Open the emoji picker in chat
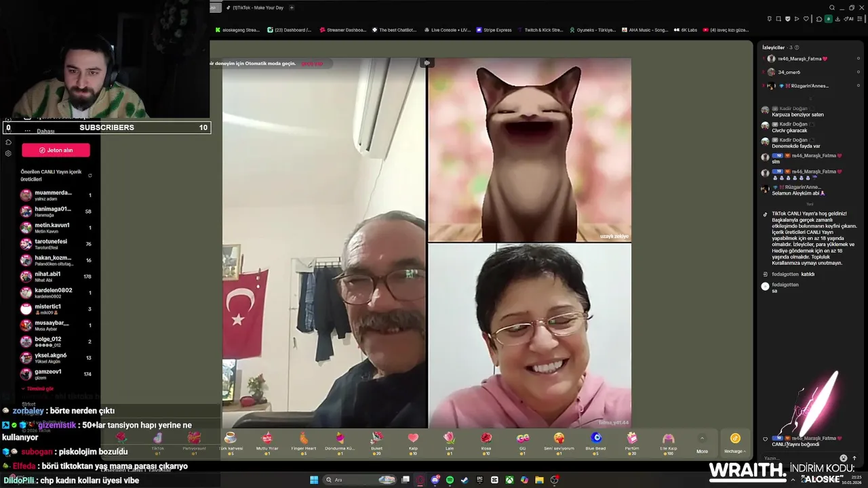The height and width of the screenshot is (488, 868). 844,458
